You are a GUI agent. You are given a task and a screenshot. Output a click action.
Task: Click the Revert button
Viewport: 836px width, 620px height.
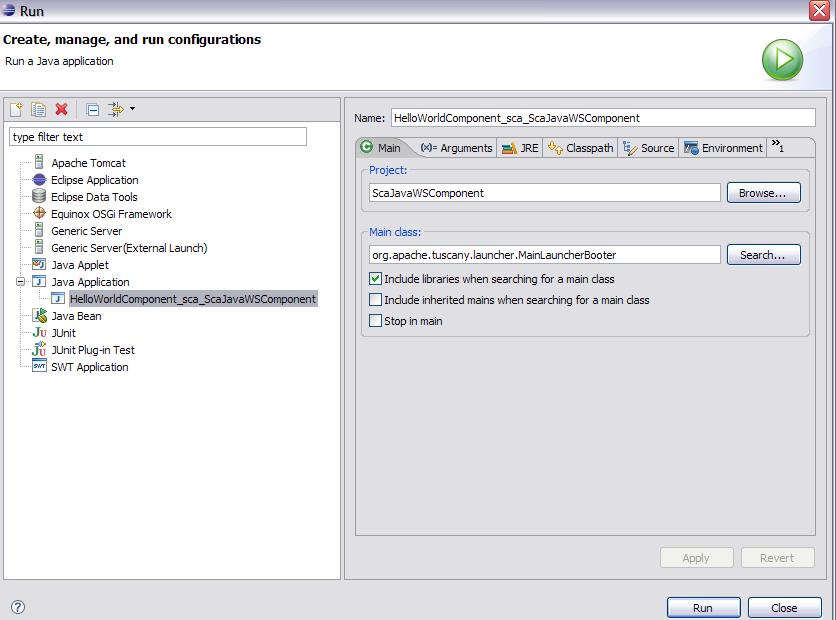[777, 558]
